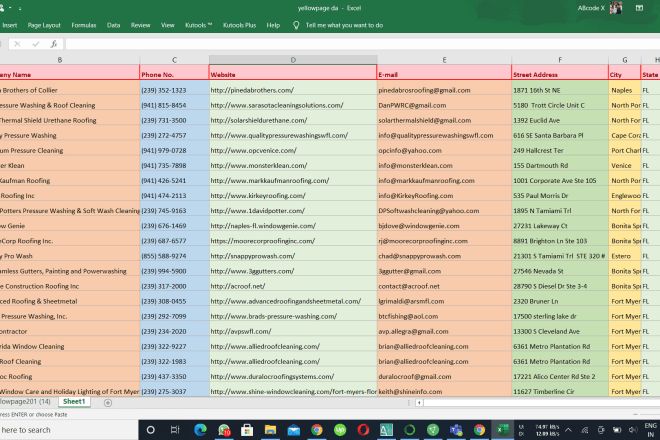Switch to the Sheet1 worksheet tab
Viewport: 660px width, 440px height.
tap(74, 402)
